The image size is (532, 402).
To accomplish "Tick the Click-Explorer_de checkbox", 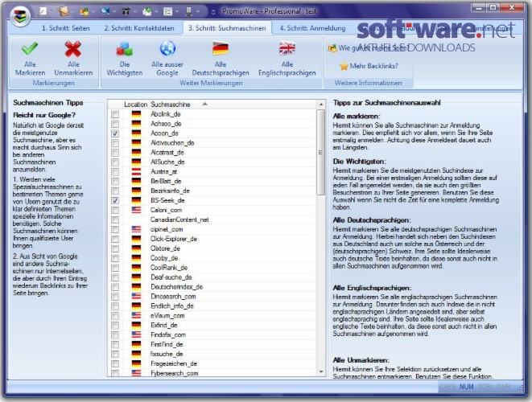I will [x=115, y=239].
